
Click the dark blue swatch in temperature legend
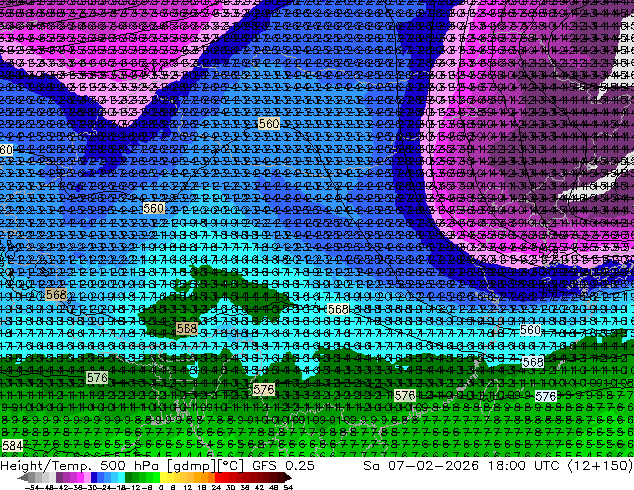tap(94, 477)
